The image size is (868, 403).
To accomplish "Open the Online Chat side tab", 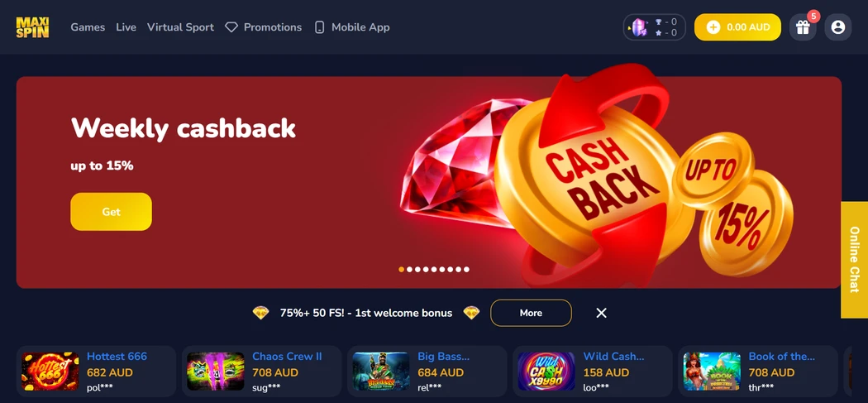I will (854, 260).
